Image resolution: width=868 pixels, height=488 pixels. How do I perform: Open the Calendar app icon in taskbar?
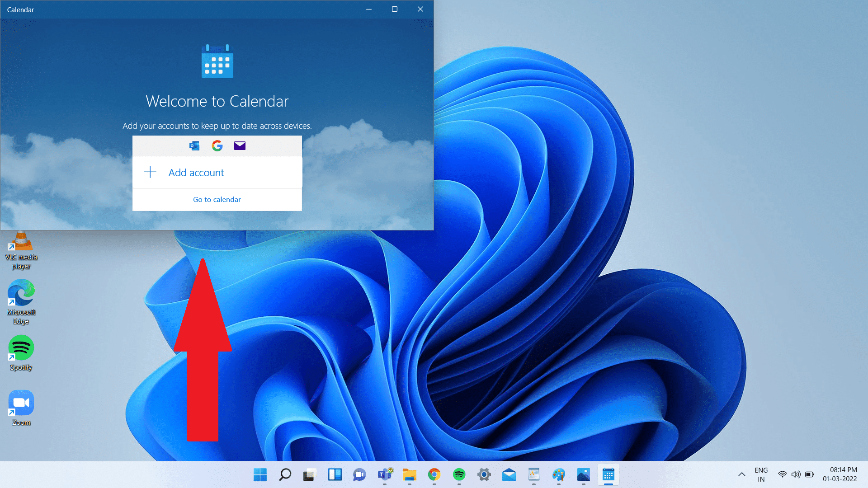(608, 474)
